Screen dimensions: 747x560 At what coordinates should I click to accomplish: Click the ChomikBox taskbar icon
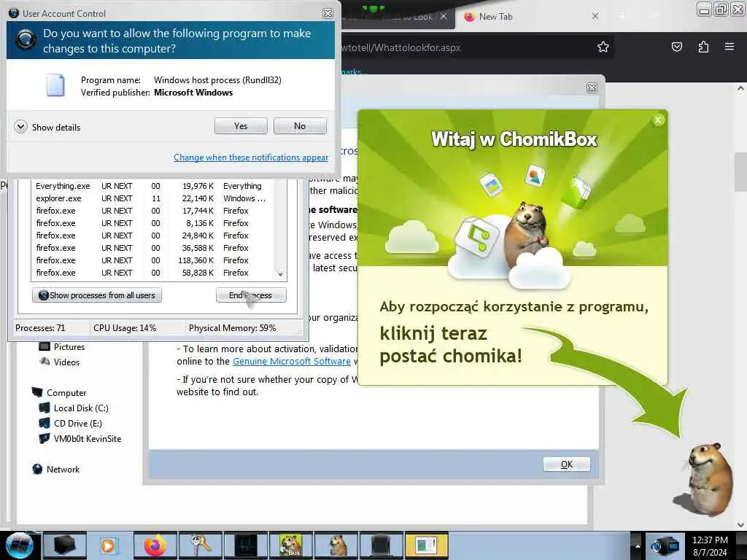pos(290,545)
